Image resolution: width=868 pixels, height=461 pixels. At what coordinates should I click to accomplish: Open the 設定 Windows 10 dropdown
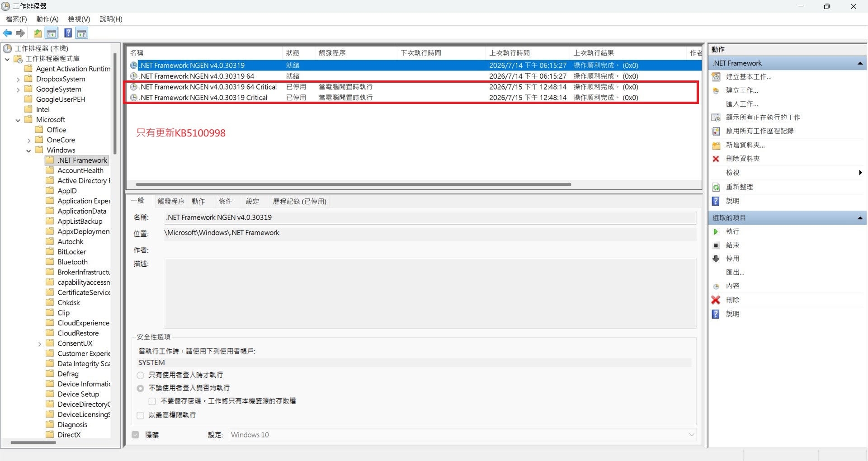point(462,435)
